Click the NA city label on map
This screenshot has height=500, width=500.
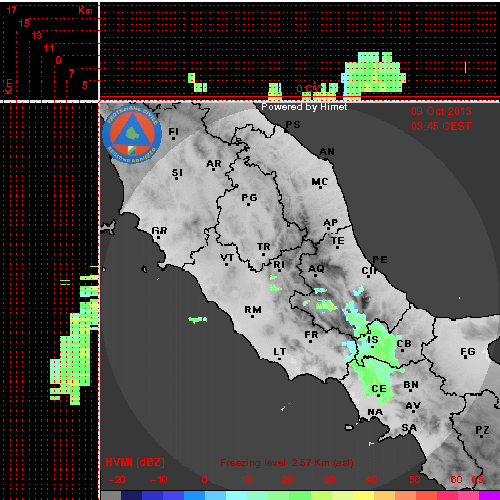(x=375, y=412)
